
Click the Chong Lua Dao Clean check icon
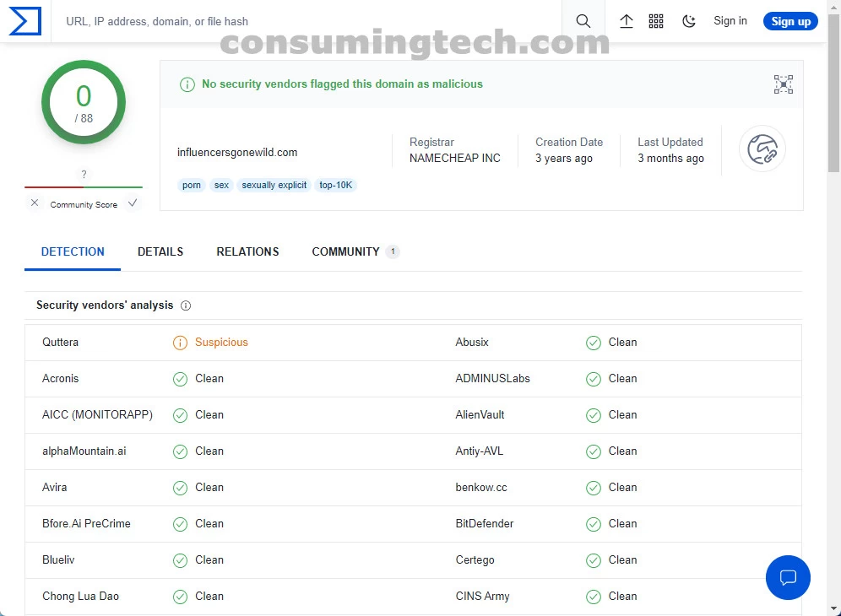[180, 597]
